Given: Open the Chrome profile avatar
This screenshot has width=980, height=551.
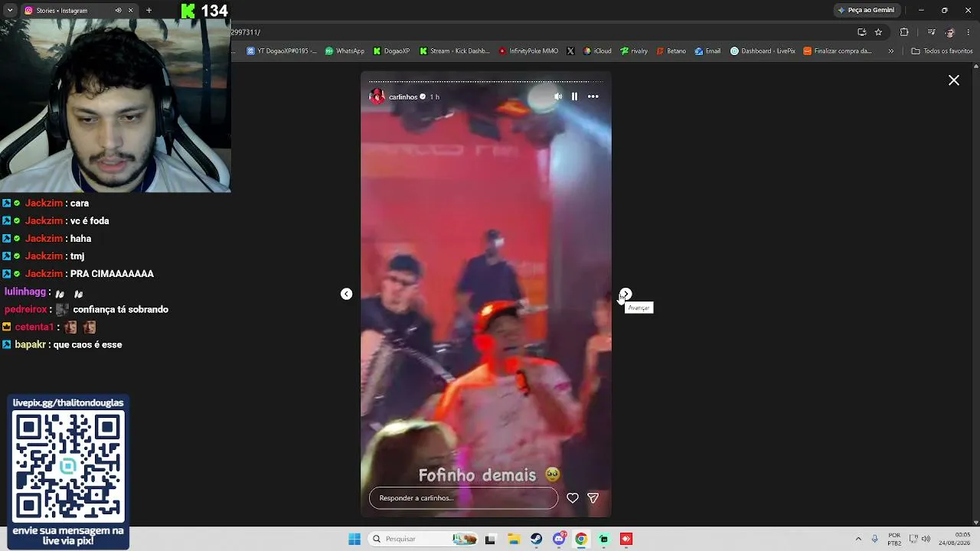Looking at the screenshot, I should [950, 32].
